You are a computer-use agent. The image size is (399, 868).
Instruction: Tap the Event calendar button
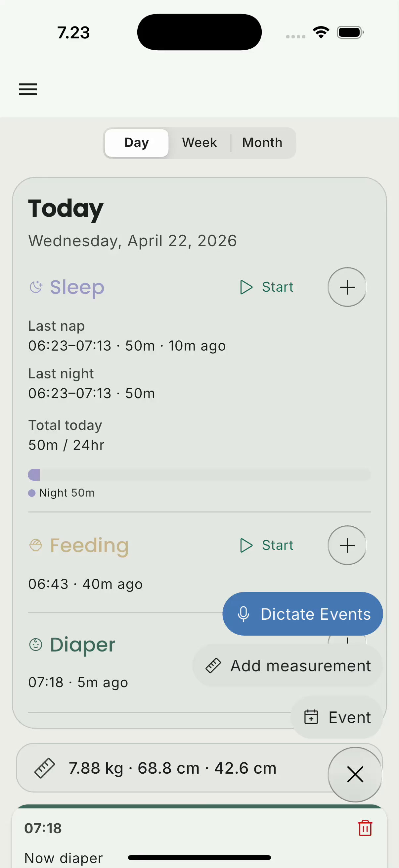tap(337, 717)
